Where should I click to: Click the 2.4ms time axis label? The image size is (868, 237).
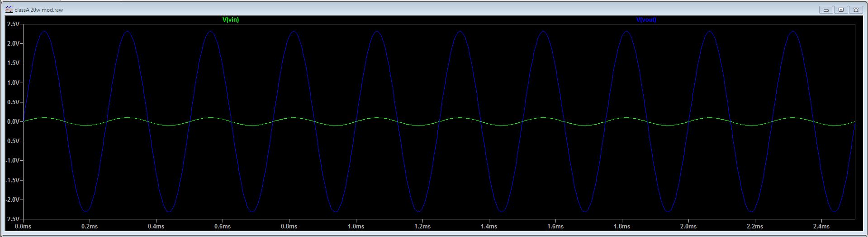[x=821, y=226]
